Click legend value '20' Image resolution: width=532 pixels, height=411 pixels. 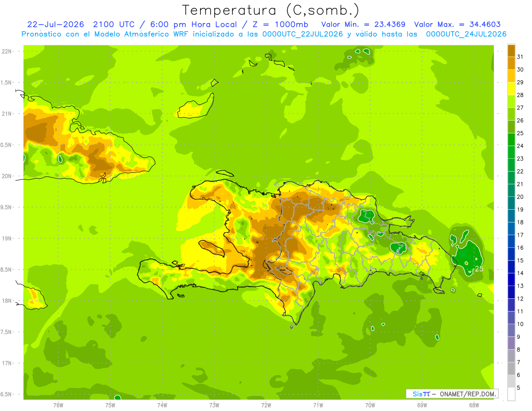coord(520,197)
